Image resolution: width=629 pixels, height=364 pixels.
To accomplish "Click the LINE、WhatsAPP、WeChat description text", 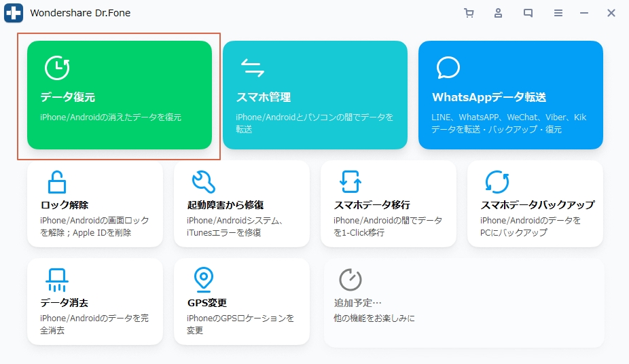I will click(x=509, y=123).
